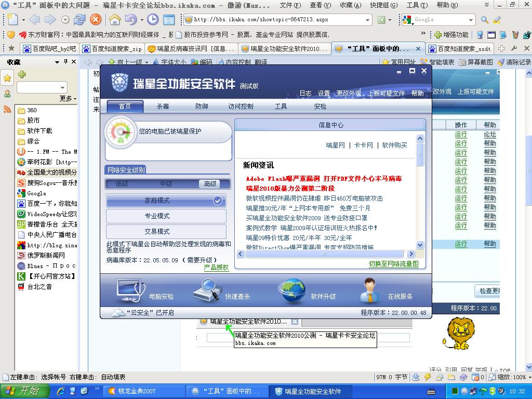Click 切换至网络流量图 link
Viewport: 532px width, 399px height.
tap(394, 263)
